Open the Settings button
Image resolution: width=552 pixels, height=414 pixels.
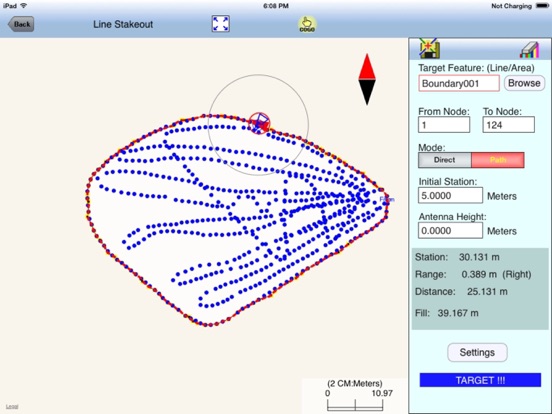pyautogui.click(x=477, y=352)
